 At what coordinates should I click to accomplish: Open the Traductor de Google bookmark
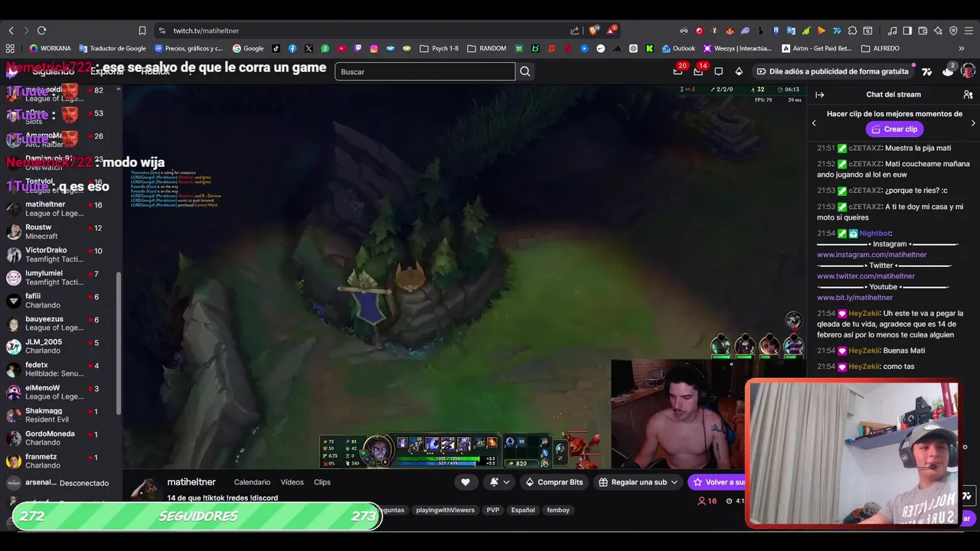click(x=112, y=48)
